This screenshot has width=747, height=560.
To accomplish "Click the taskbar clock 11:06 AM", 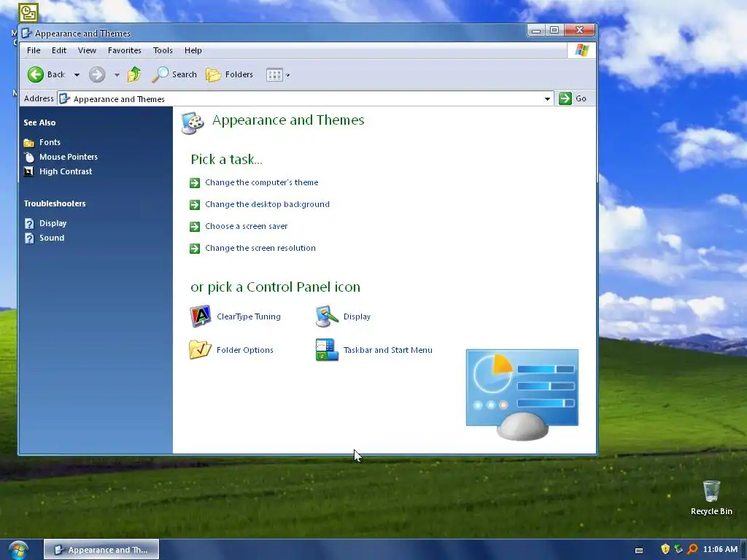I will pos(720,549).
